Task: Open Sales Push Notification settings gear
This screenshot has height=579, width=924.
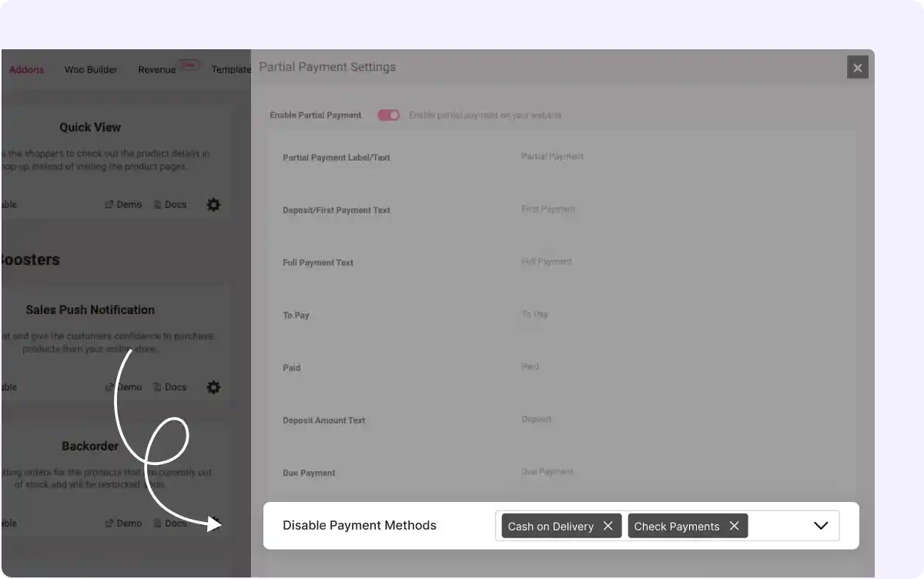Action: tap(213, 387)
